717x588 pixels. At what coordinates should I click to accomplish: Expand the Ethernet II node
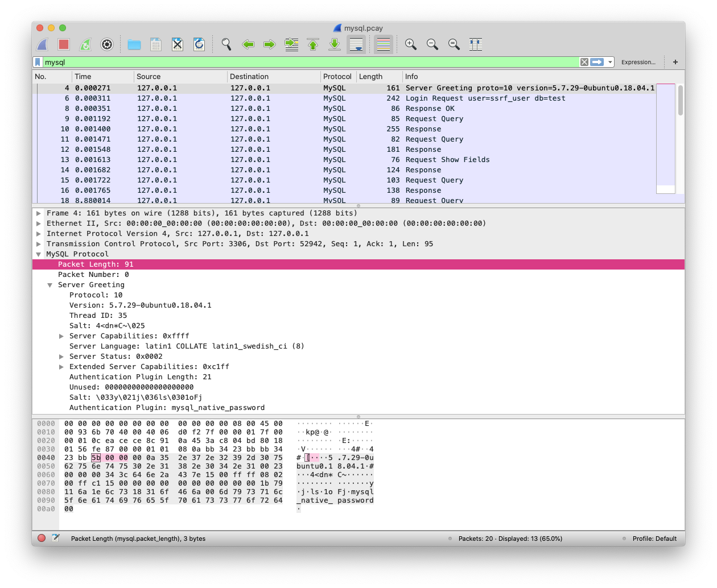click(x=39, y=223)
